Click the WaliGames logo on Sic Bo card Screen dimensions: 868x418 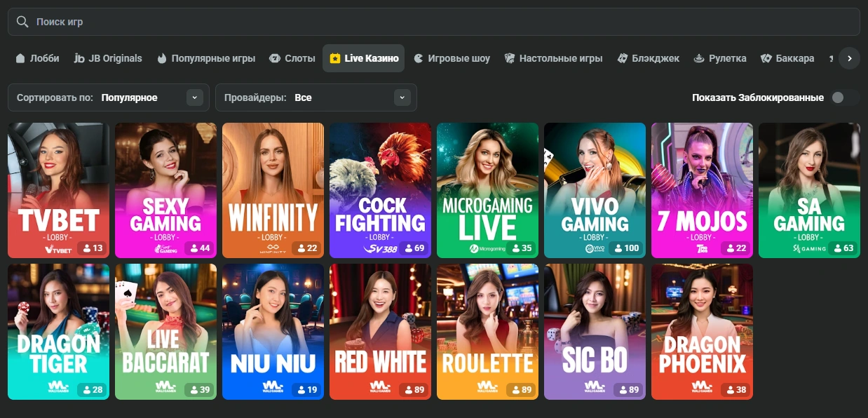tap(595, 387)
